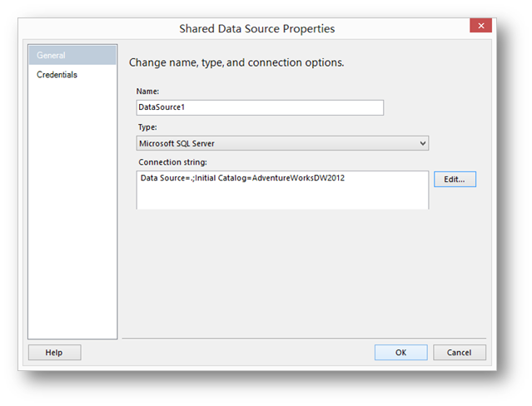Close the Shared Data Source Properties window
This screenshot has width=532, height=406.
480,26
